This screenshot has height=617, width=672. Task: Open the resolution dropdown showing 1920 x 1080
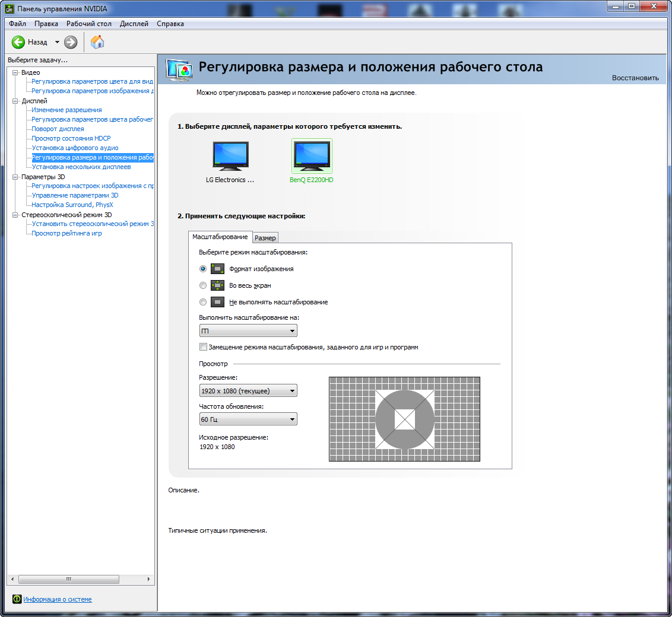click(x=248, y=391)
